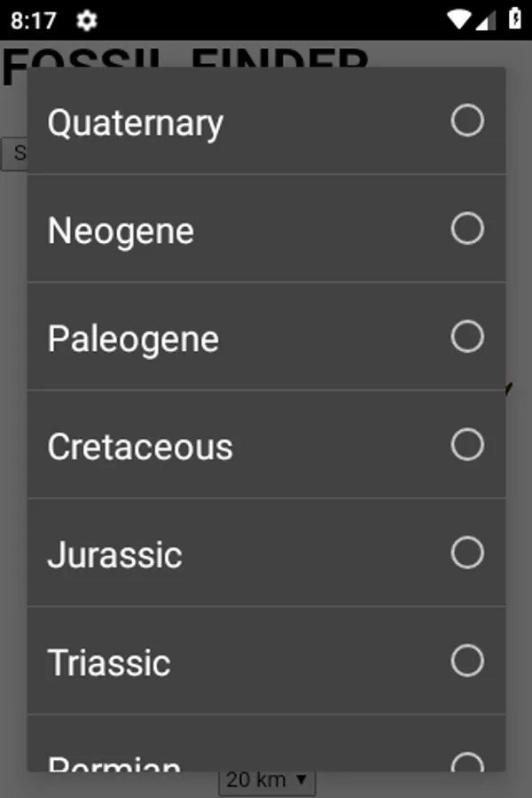
Task: Select the Neogene radio button
Action: pos(467,229)
